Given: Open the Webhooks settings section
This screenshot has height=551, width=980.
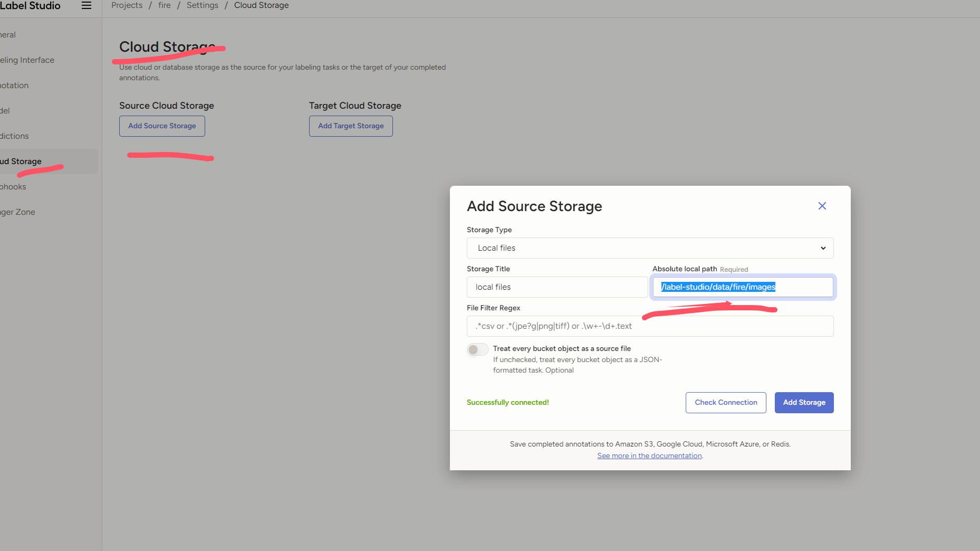Looking at the screenshot, I should [13, 187].
